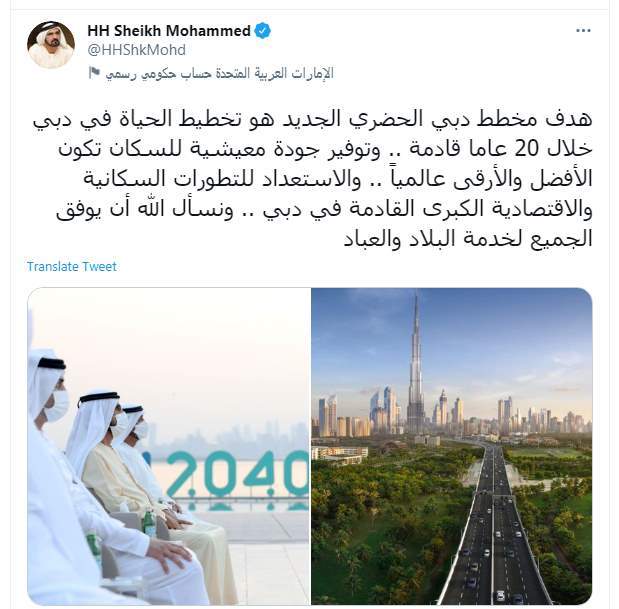Click the Arabic government account label text

[x=219, y=73]
